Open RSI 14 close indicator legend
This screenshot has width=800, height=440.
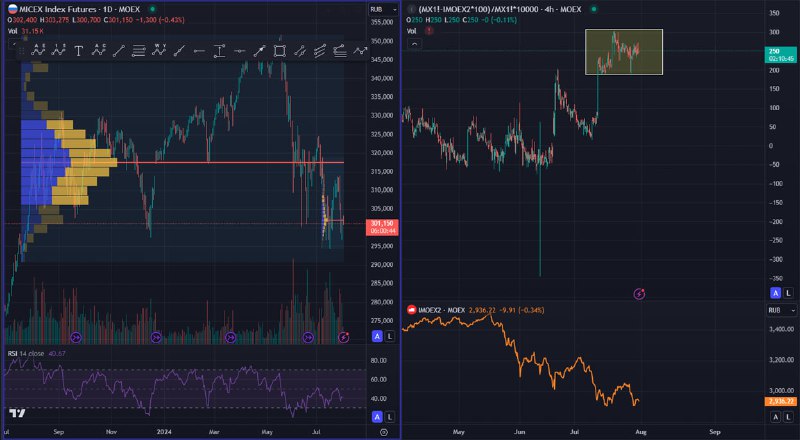click(26, 353)
